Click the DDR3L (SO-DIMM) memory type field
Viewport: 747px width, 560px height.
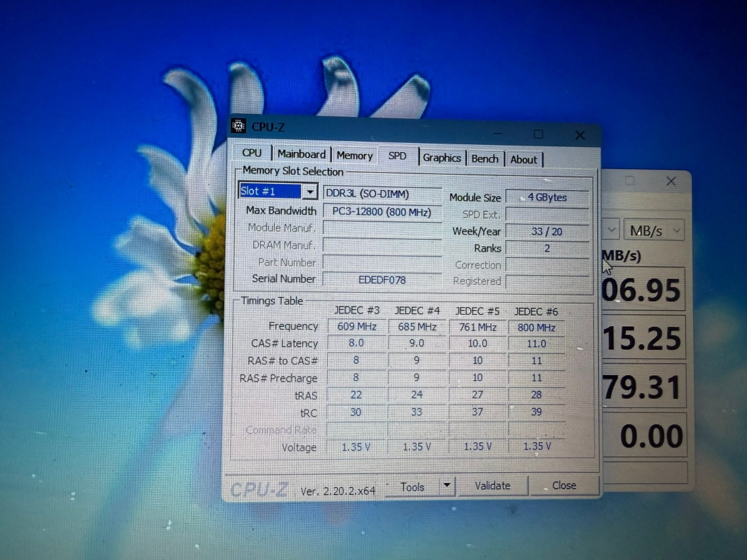pos(382,194)
